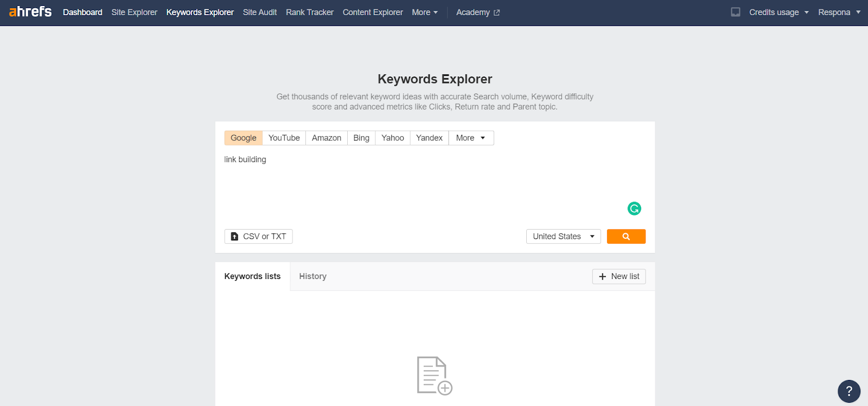868x406 pixels.
Task: Expand the More search engines dropdown
Action: pyautogui.click(x=471, y=138)
